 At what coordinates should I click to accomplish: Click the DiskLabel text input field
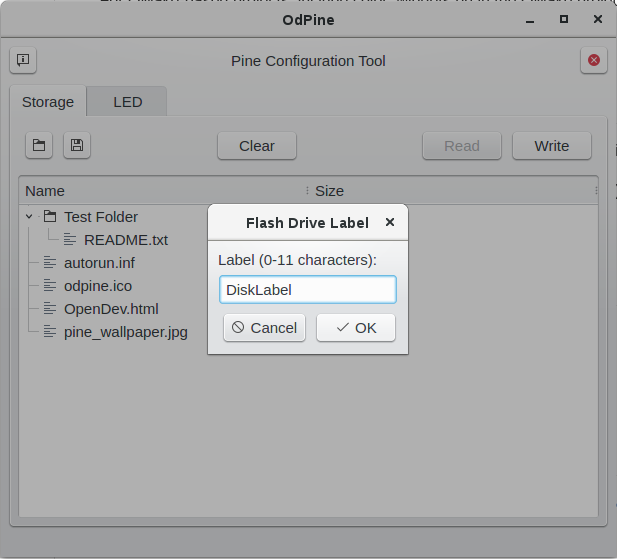(308, 290)
